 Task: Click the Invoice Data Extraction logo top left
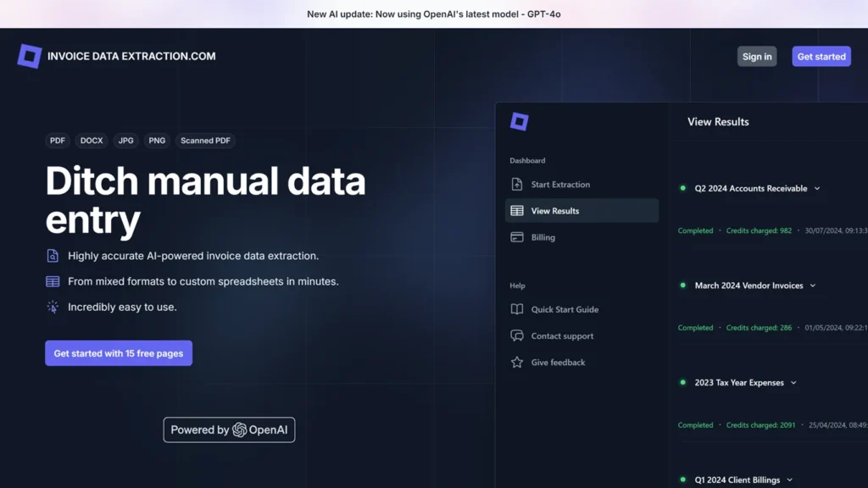pyautogui.click(x=30, y=56)
